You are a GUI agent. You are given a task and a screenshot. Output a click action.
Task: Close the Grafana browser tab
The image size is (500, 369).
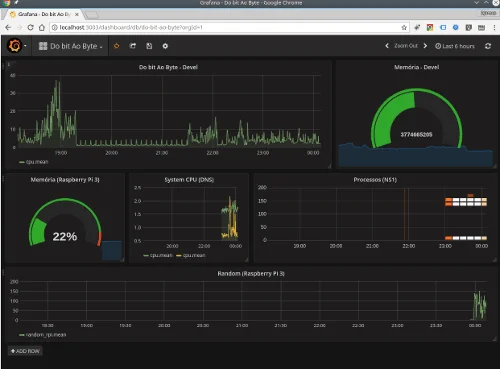tap(77, 14)
